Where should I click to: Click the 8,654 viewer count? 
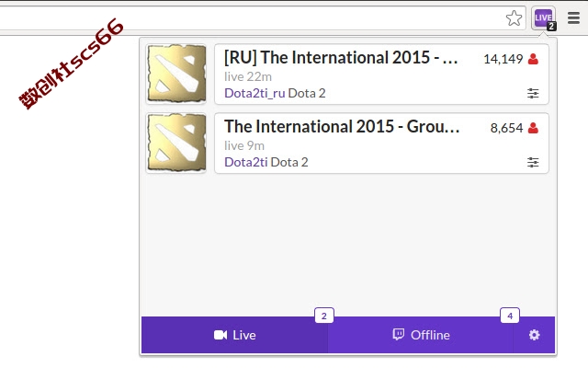(506, 128)
